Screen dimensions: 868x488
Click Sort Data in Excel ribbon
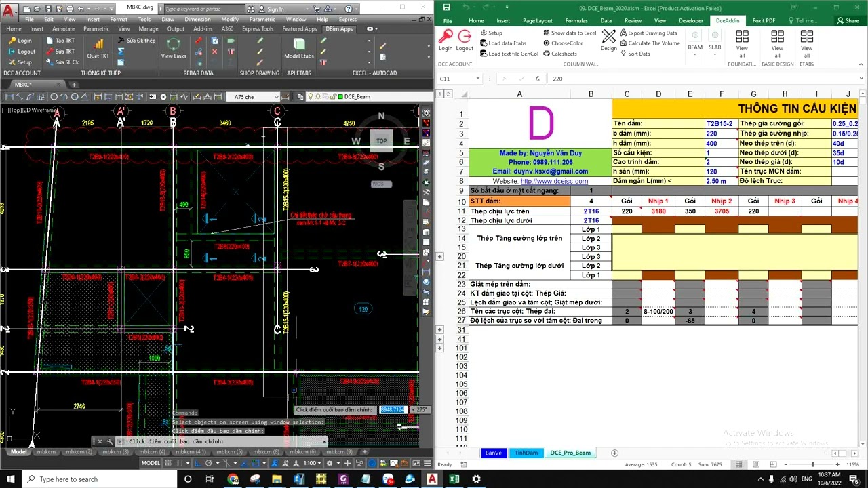pyautogui.click(x=635, y=54)
